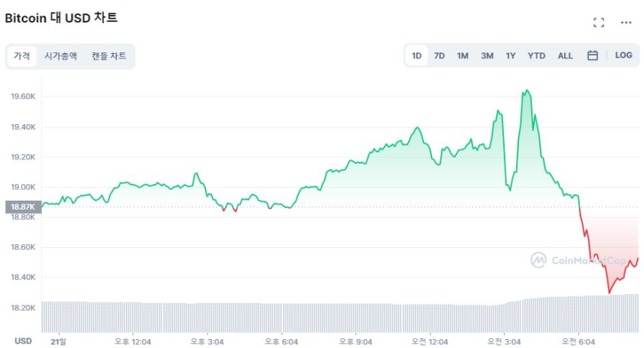Switch to the 가격 tab

21,56
